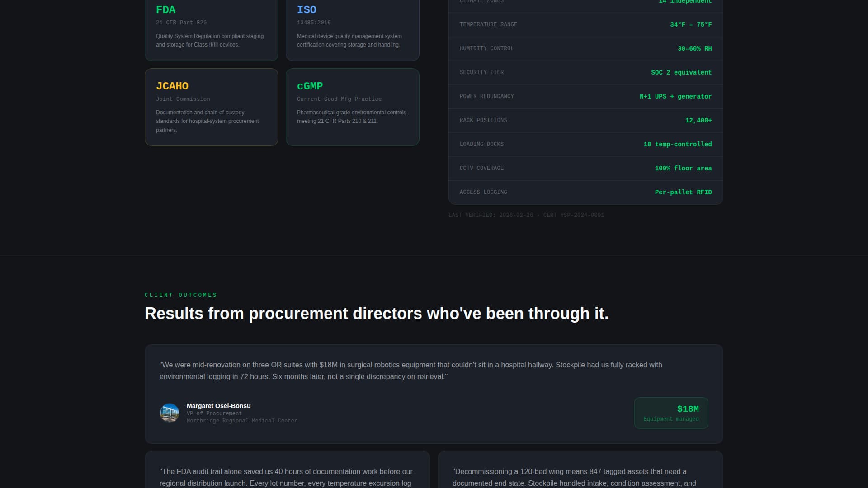Click the '18 temp-controlled' value
The image size is (868, 488).
point(678,144)
